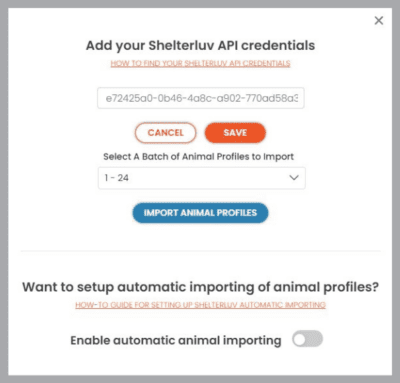Click the 'Enable automatic animal importing' label

pos(176,341)
